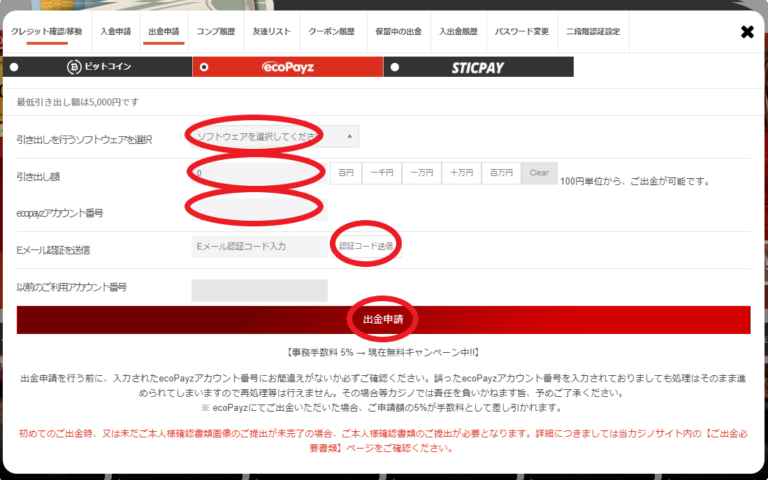The image size is (768, 480).
Task: Select the ecoPayz radio button
Action: [x=204, y=67]
